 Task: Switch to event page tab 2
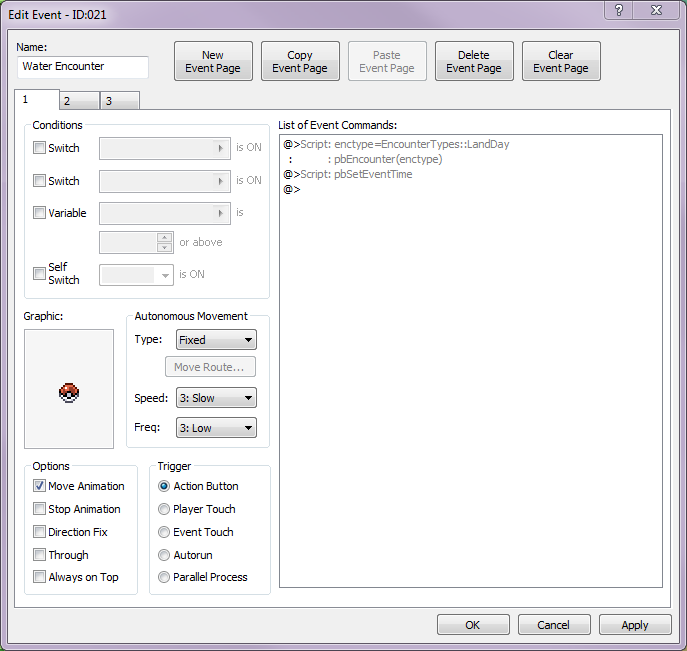pyautogui.click(x=79, y=101)
